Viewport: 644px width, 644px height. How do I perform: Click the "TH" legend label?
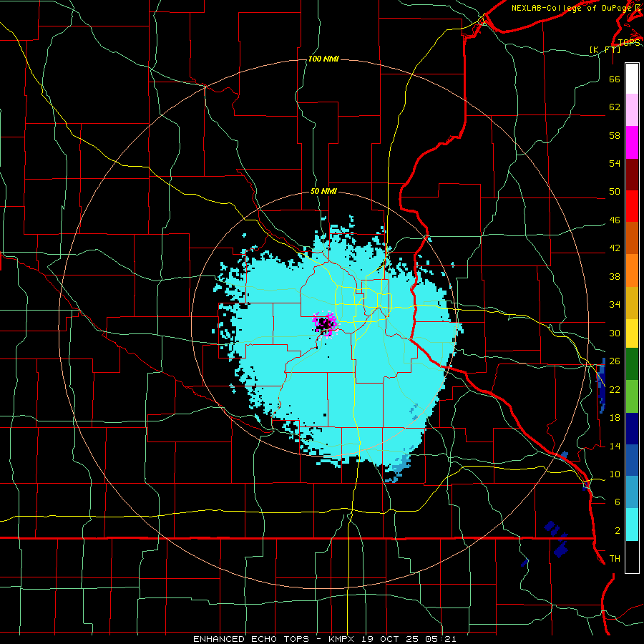[x=615, y=558]
